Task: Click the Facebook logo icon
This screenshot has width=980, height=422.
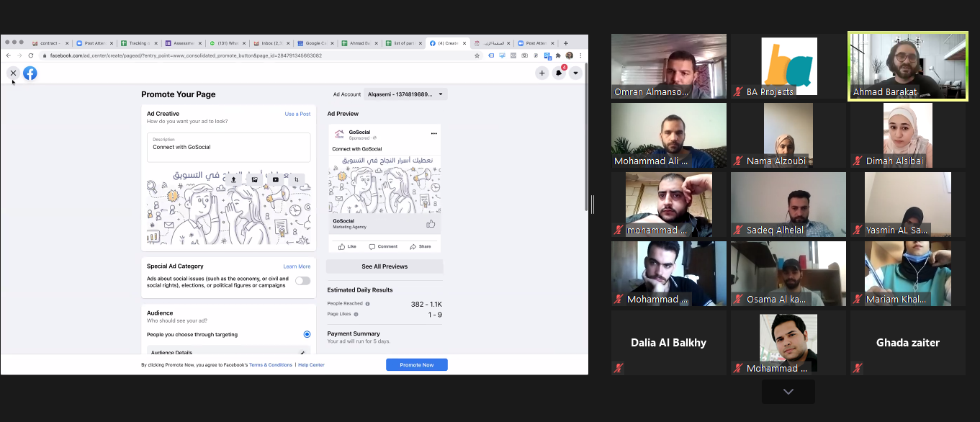Action: [30, 73]
